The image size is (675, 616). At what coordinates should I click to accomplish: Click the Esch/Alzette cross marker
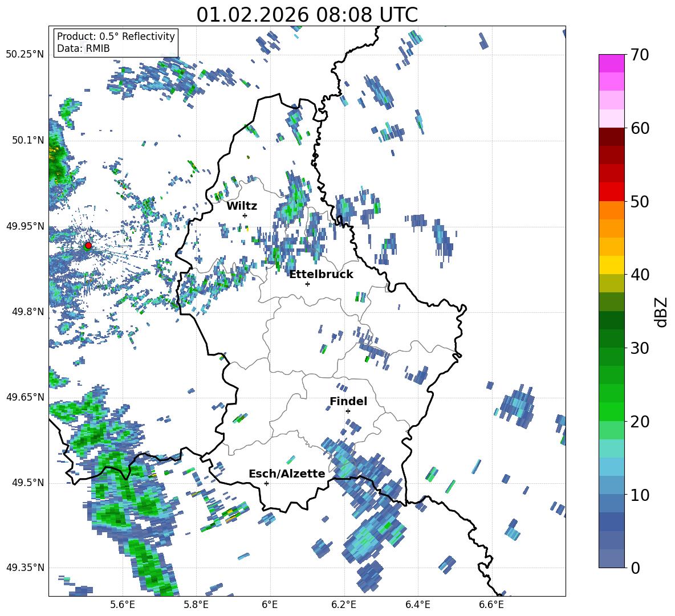[266, 483]
